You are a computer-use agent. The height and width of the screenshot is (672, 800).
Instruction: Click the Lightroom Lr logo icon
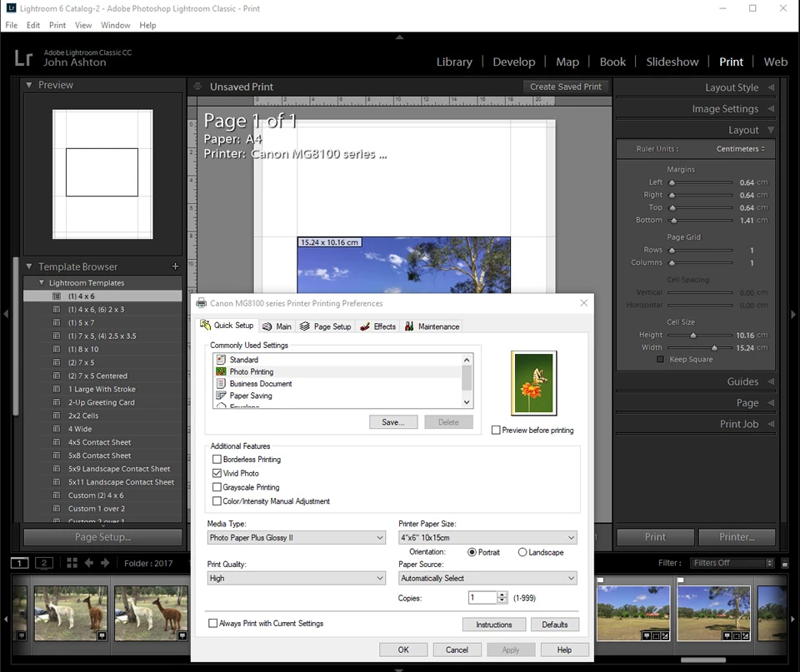point(23,58)
